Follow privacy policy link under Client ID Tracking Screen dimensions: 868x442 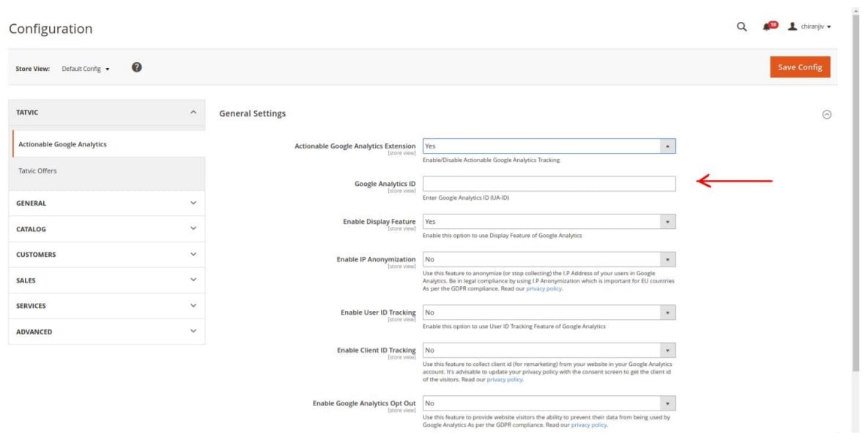coord(505,380)
